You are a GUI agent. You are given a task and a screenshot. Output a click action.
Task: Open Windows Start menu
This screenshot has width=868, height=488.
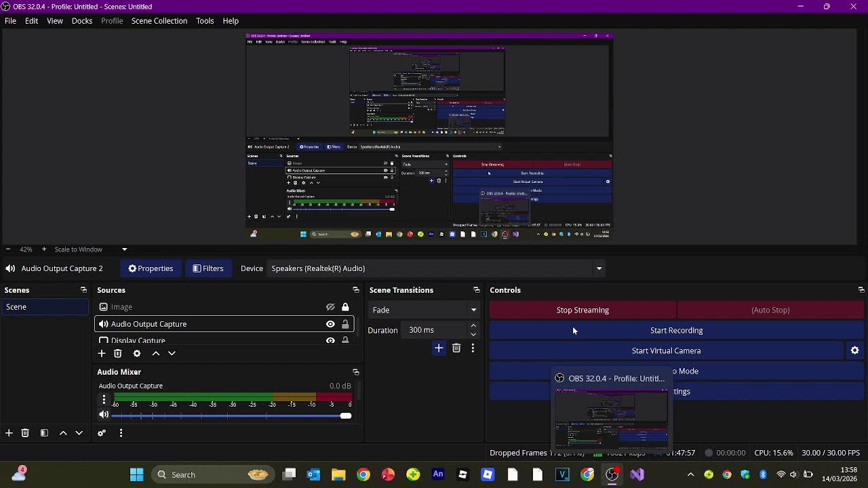pyautogui.click(x=136, y=474)
